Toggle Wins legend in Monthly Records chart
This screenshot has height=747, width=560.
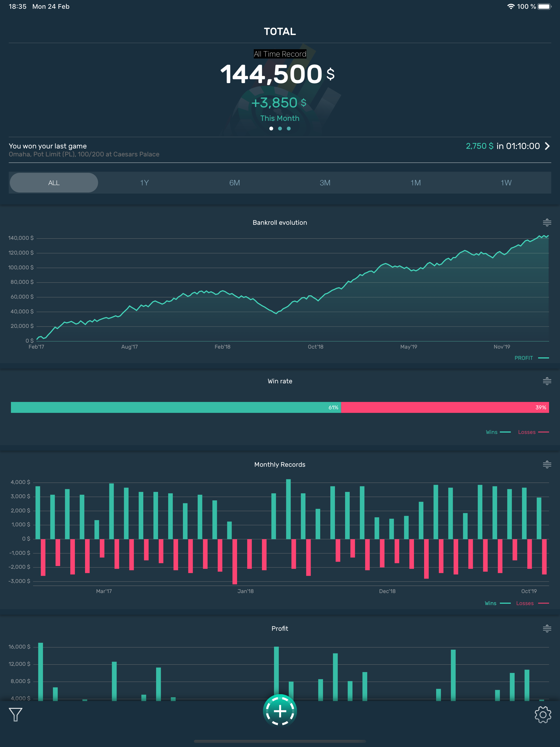coord(497,603)
